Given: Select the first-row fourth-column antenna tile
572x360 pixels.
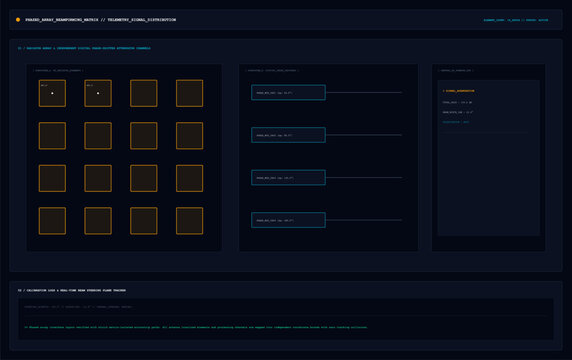Looking at the screenshot, I should click(x=189, y=93).
